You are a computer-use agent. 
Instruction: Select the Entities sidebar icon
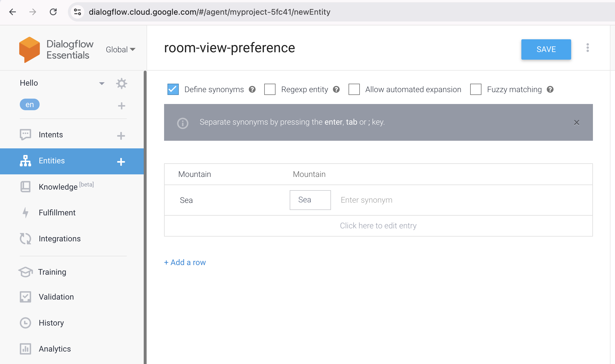pos(25,161)
